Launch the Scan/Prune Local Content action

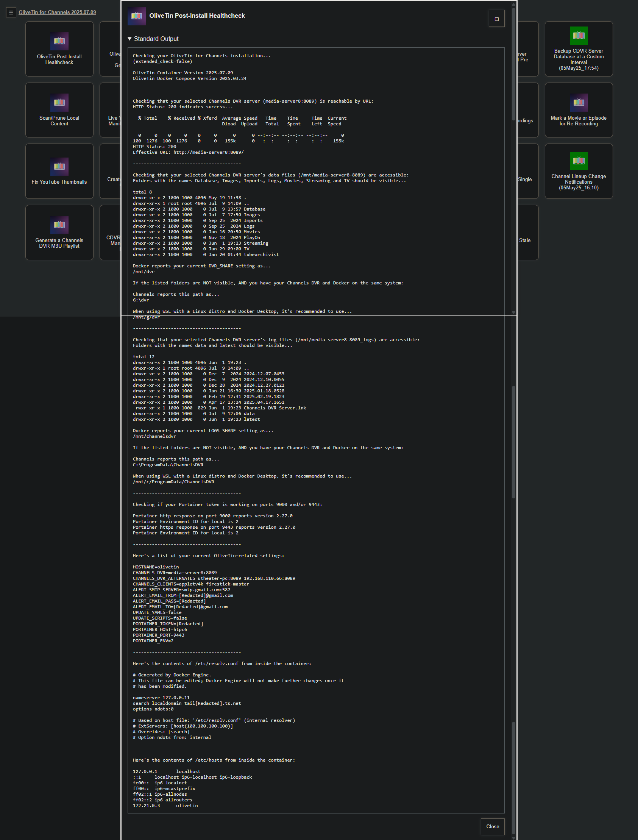coord(59,110)
